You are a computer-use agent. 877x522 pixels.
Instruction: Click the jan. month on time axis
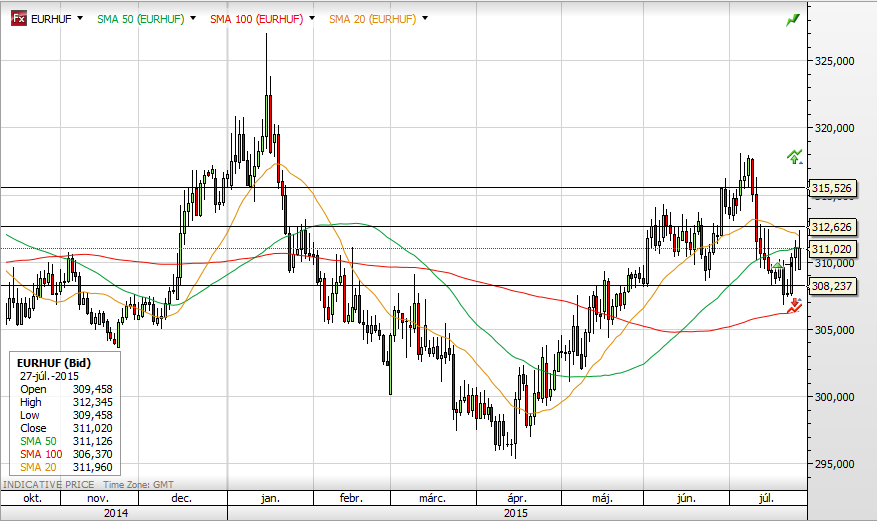(270, 497)
